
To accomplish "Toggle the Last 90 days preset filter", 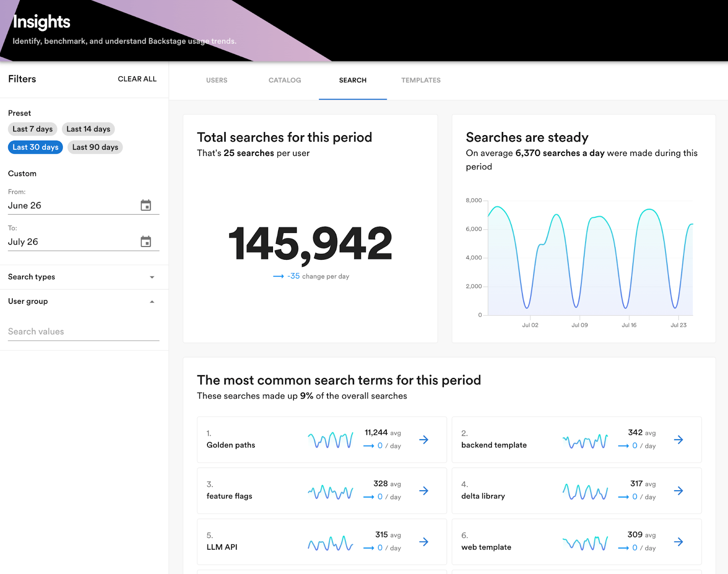I will click(x=95, y=147).
